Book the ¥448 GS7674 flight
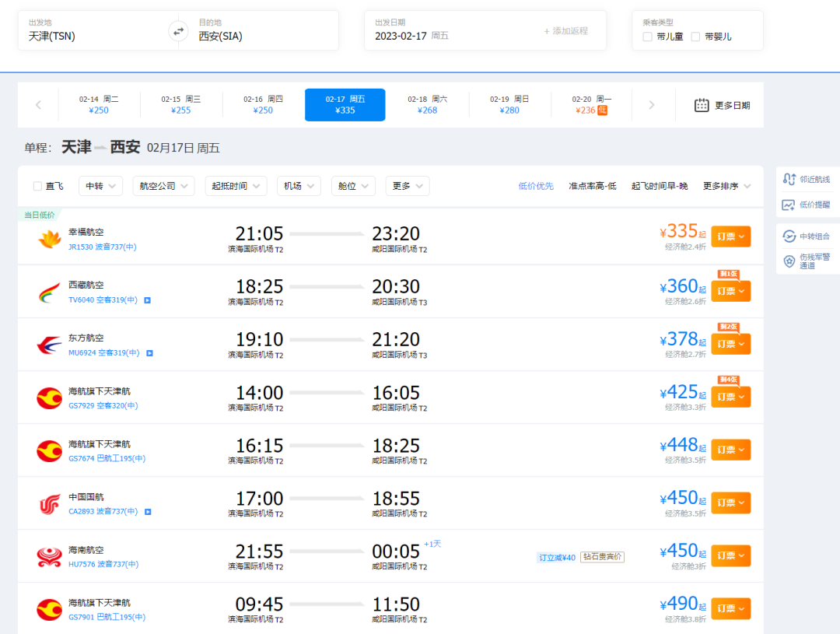Viewport: 840px width, 634px height. [730, 450]
